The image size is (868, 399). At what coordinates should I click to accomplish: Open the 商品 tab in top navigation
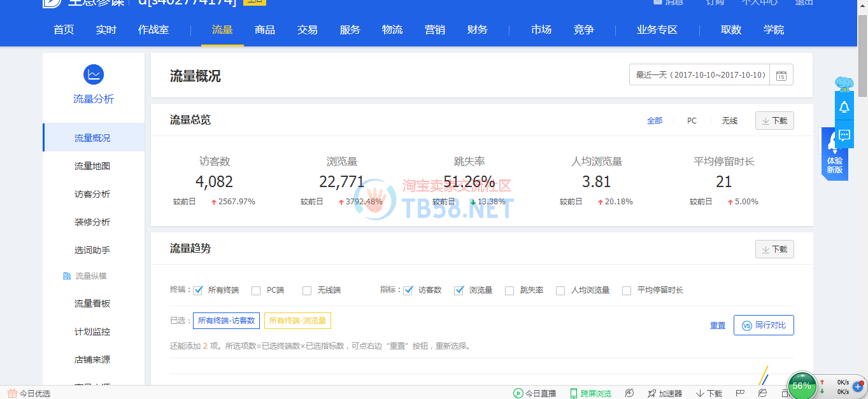(265, 30)
